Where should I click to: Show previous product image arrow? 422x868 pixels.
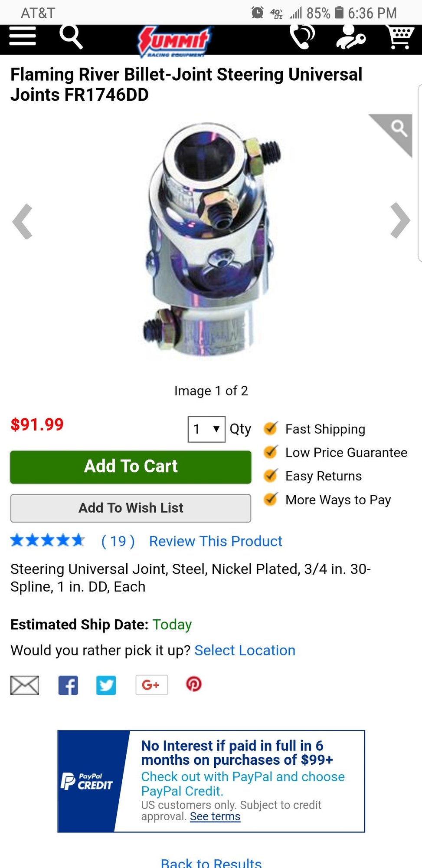(x=23, y=221)
